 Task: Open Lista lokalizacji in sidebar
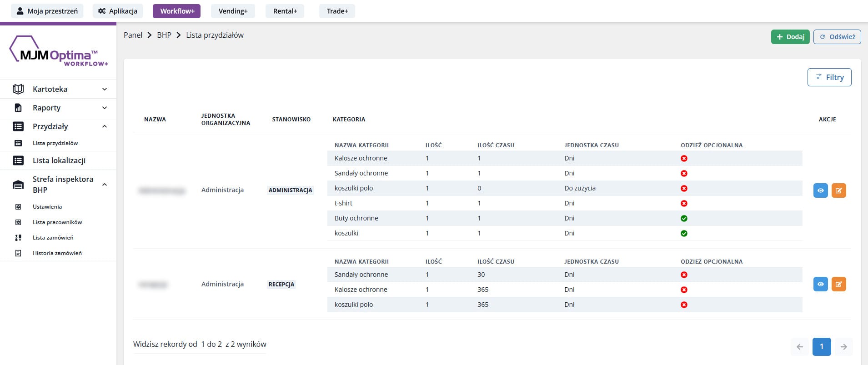coord(59,160)
